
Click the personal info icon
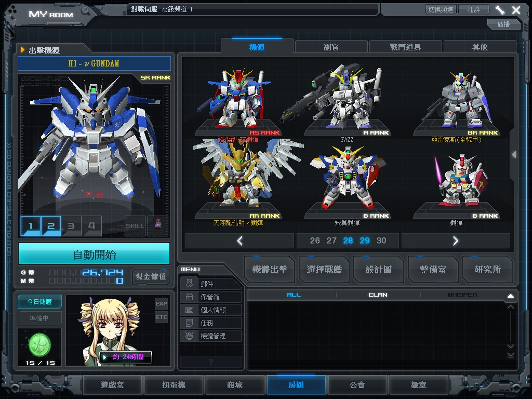(189, 310)
